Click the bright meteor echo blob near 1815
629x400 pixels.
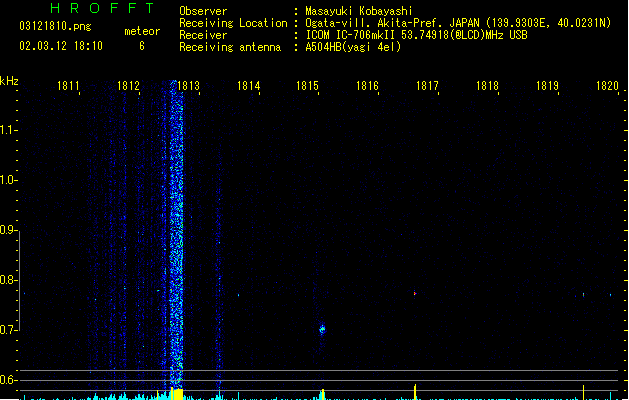(x=322, y=329)
